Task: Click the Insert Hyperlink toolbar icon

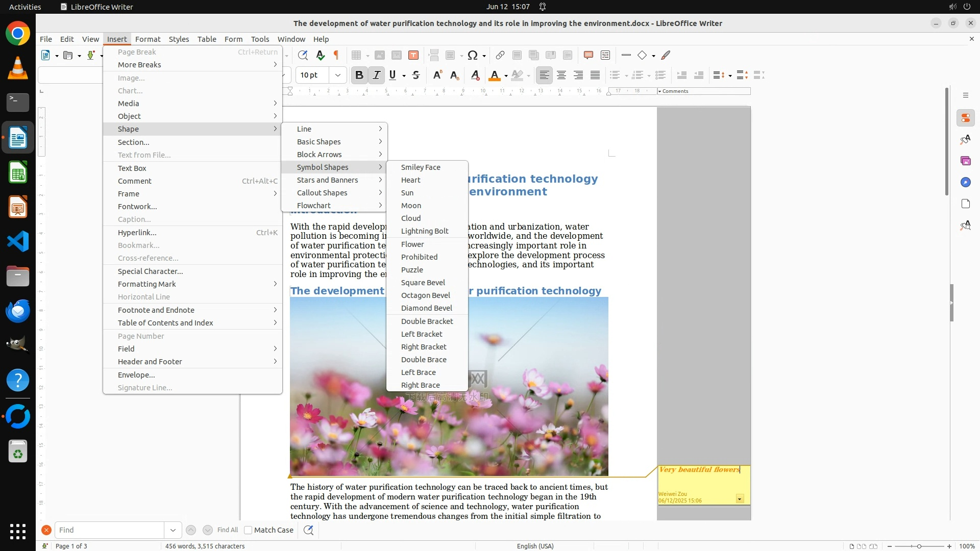Action: coord(500,56)
